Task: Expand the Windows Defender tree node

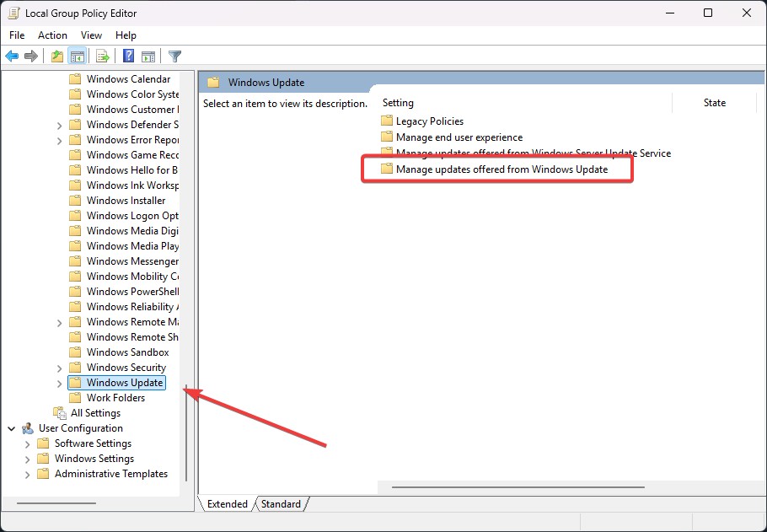Action: pos(59,126)
